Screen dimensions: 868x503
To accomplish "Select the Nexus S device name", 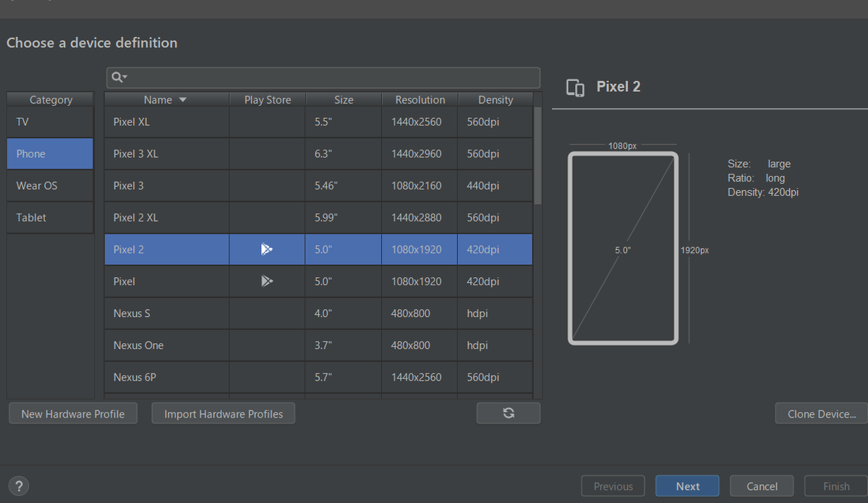I will tap(132, 313).
